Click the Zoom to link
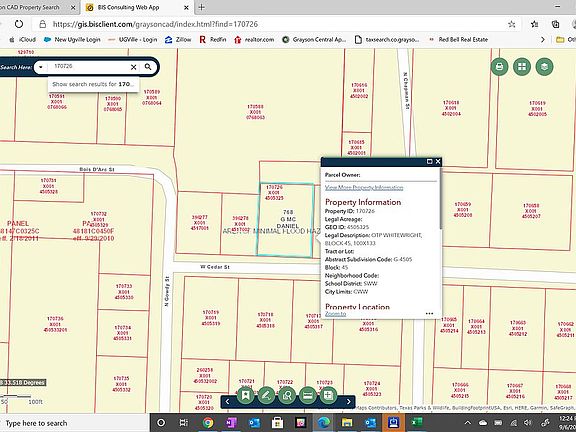The width and height of the screenshot is (576, 432). pyautogui.click(x=335, y=314)
